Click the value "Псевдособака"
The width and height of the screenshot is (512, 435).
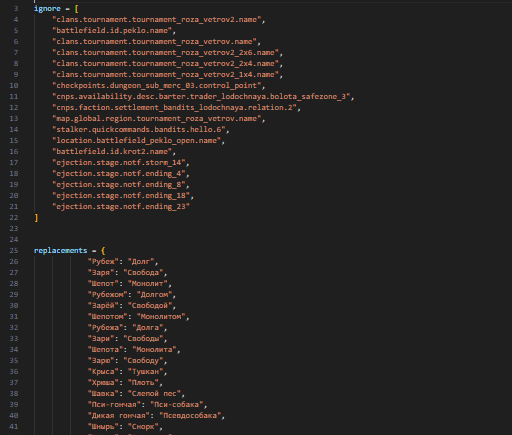(190, 416)
